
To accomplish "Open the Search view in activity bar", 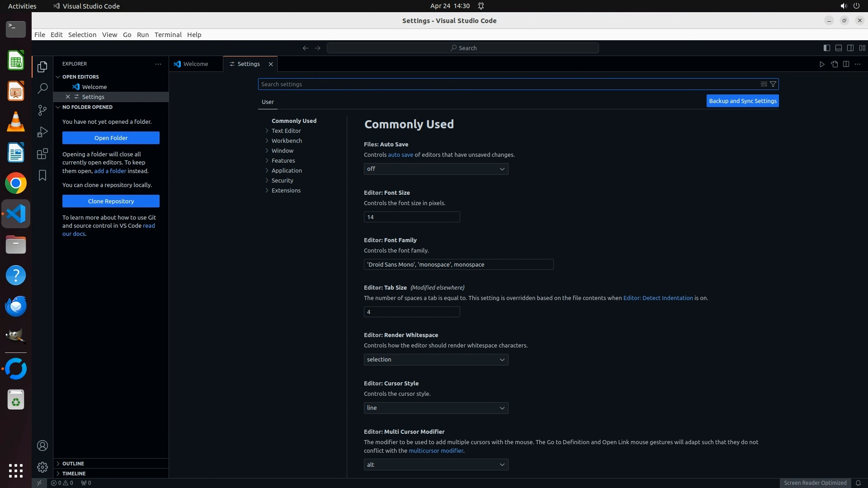I will (42, 89).
